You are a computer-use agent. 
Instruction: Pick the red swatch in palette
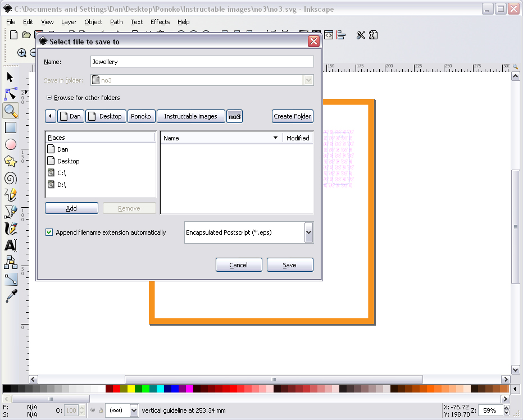coord(116,389)
